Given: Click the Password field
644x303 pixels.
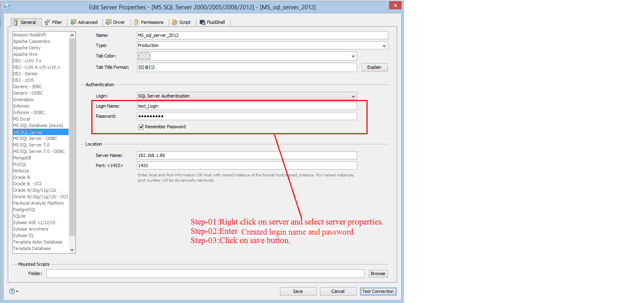Looking at the screenshot, I should 247,116.
